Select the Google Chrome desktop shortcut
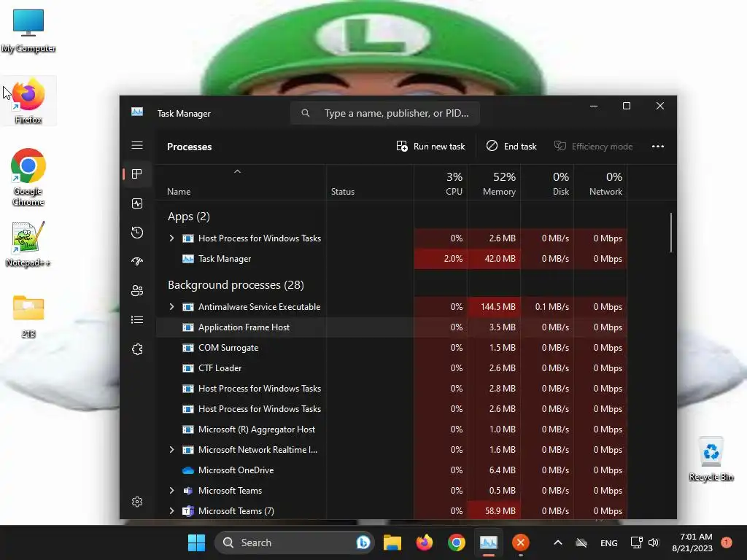Image resolution: width=747 pixels, height=560 pixels. pos(28,177)
